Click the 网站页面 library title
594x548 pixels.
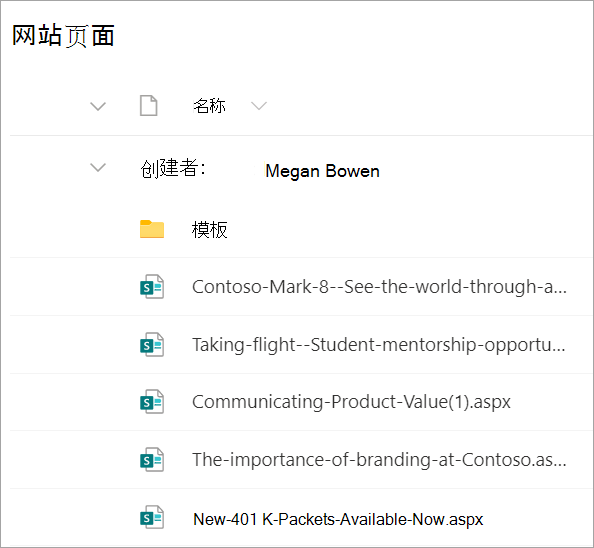[63, 36]
